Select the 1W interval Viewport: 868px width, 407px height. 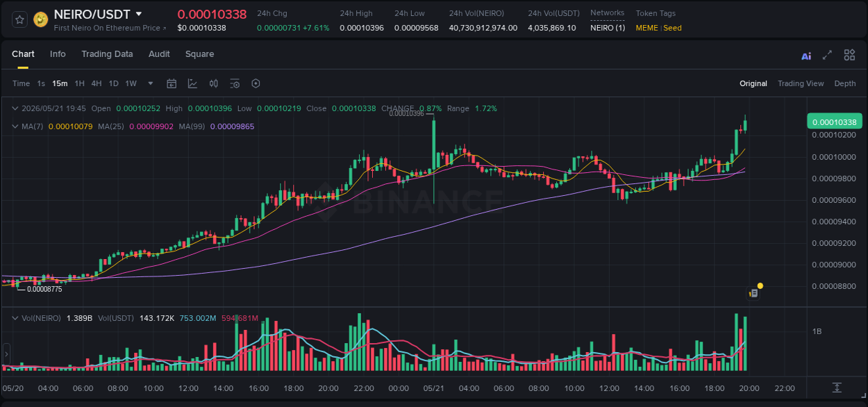[x=131, y=83]
